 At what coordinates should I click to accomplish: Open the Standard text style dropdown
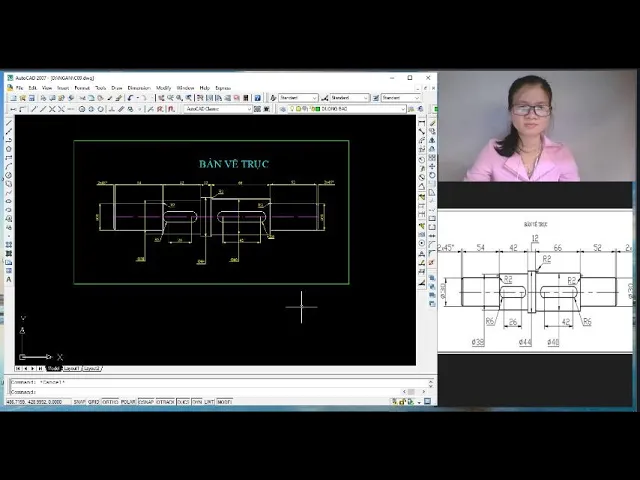coord(298,98)
